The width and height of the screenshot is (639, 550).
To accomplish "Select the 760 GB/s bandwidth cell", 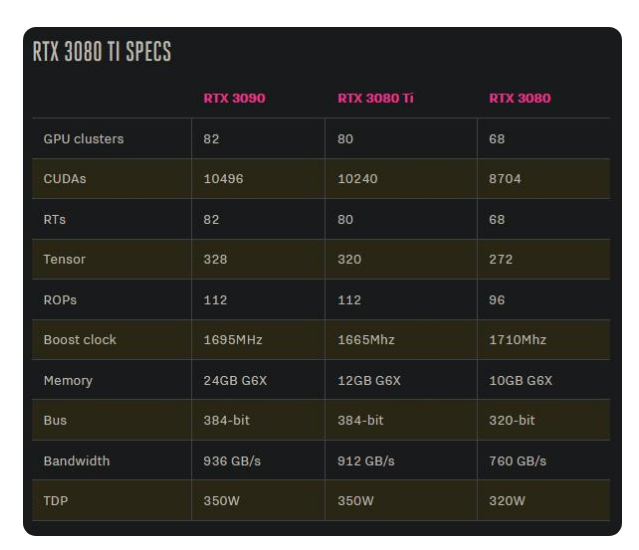I will click(x=517, y=461).
